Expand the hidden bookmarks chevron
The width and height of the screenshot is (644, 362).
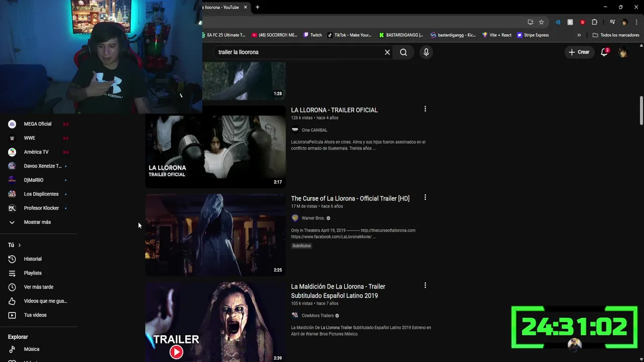579,35
